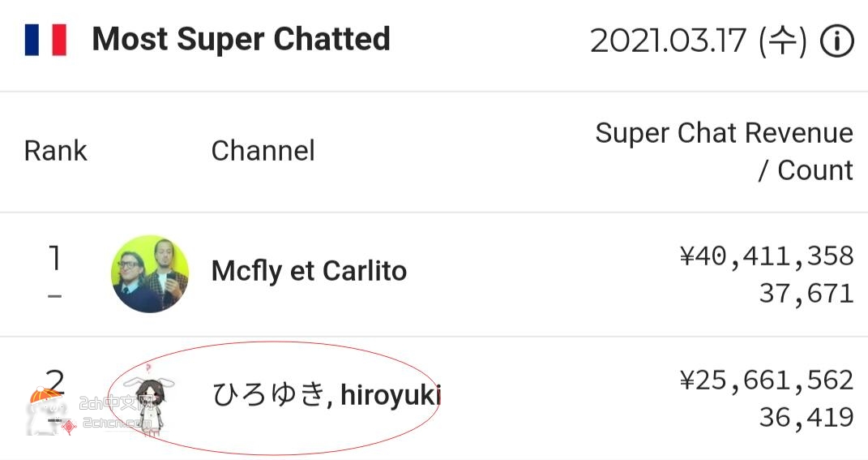
Task: Open the Mcfly et Carlito channel avatar
Action: (x=149, y=273)
